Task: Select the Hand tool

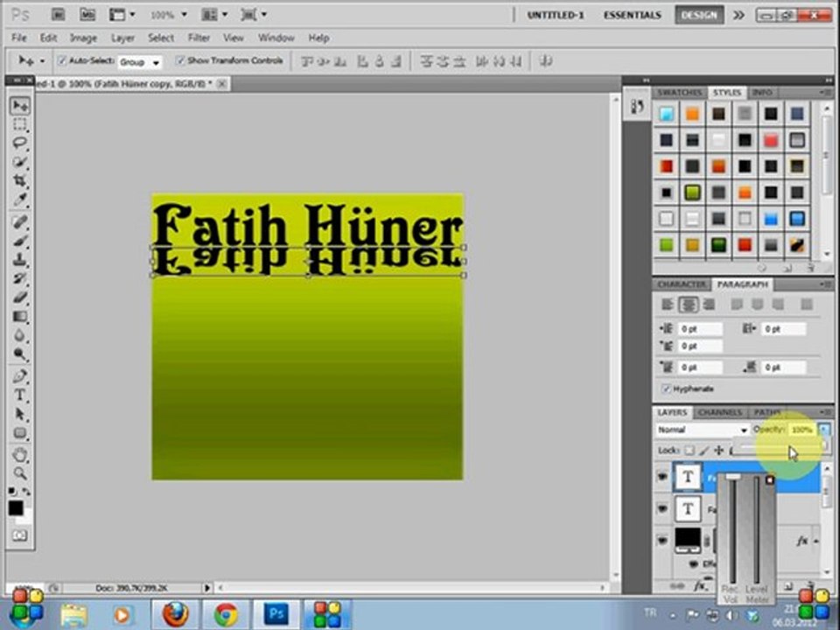Action: coord(20,455)
